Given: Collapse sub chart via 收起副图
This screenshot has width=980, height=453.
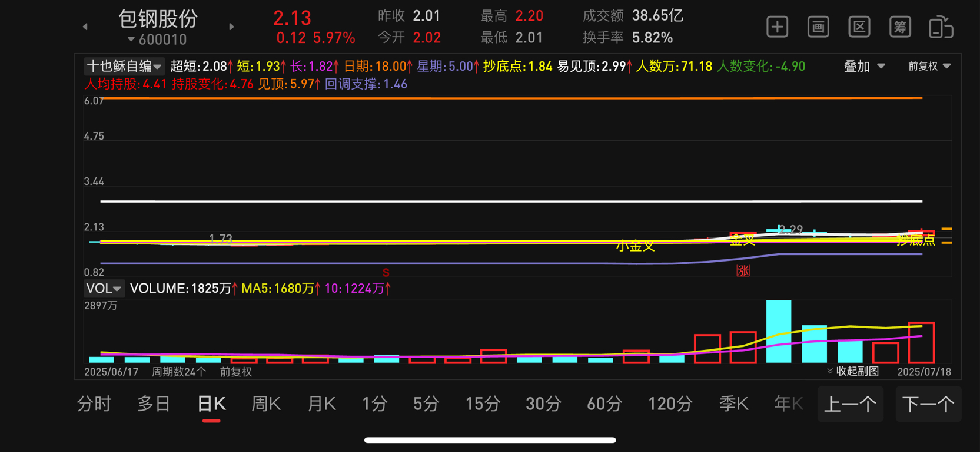Looking at the screenshot, I should [853, 371].
